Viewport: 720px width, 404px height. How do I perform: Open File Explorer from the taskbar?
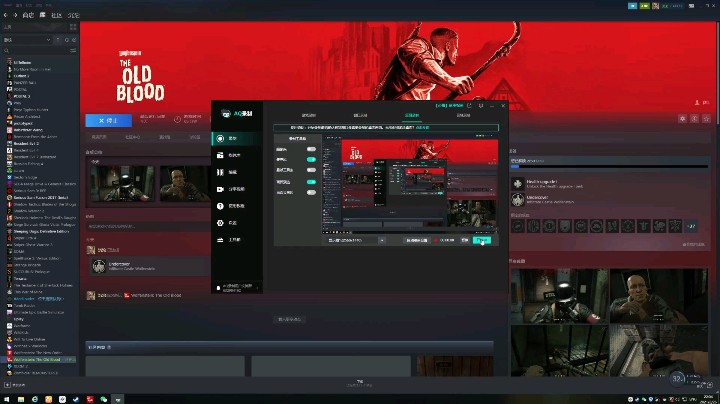coord(21,399)
